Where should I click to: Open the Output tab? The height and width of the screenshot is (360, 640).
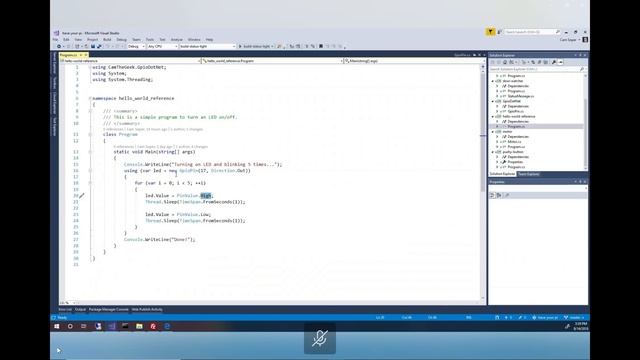click(x=80, y=309)
